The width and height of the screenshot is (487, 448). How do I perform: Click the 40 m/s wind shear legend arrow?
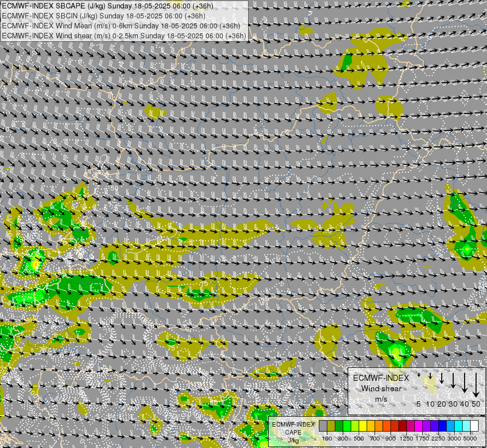coord(464,383)
